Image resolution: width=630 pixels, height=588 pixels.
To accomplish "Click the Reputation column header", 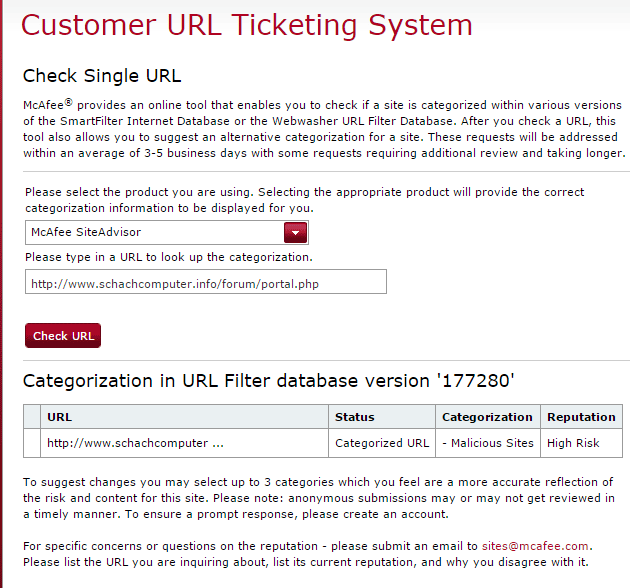I will (x=581, y=417).
